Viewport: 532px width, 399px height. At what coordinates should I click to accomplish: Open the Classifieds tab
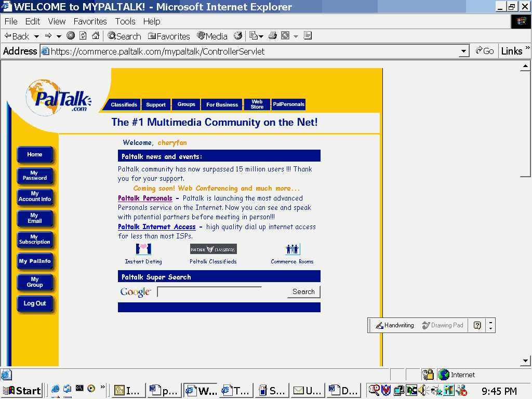124,104
